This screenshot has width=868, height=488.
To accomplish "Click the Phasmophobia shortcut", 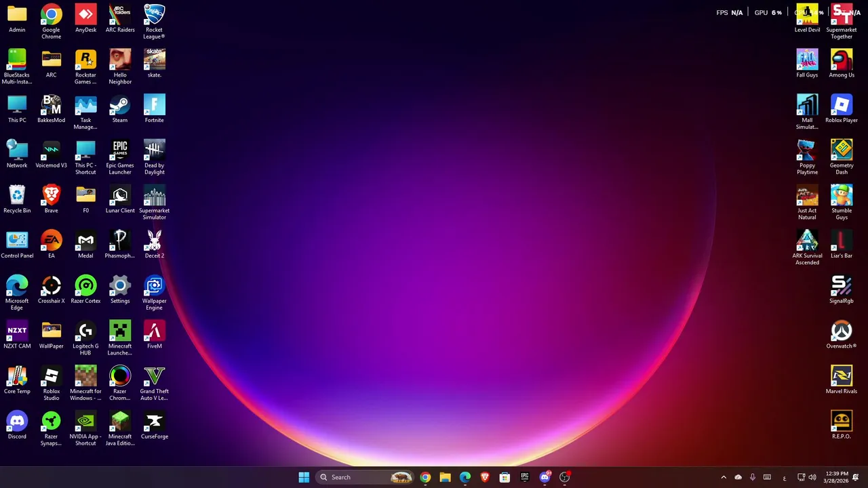I will (120, 241).
